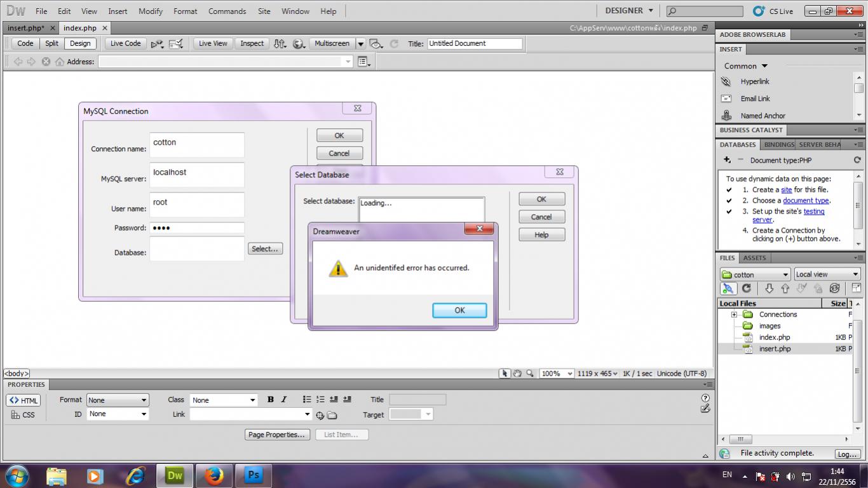Switch to Code view
The height and width of the screenshot is (488, 868).
click(x=25, y=43)
